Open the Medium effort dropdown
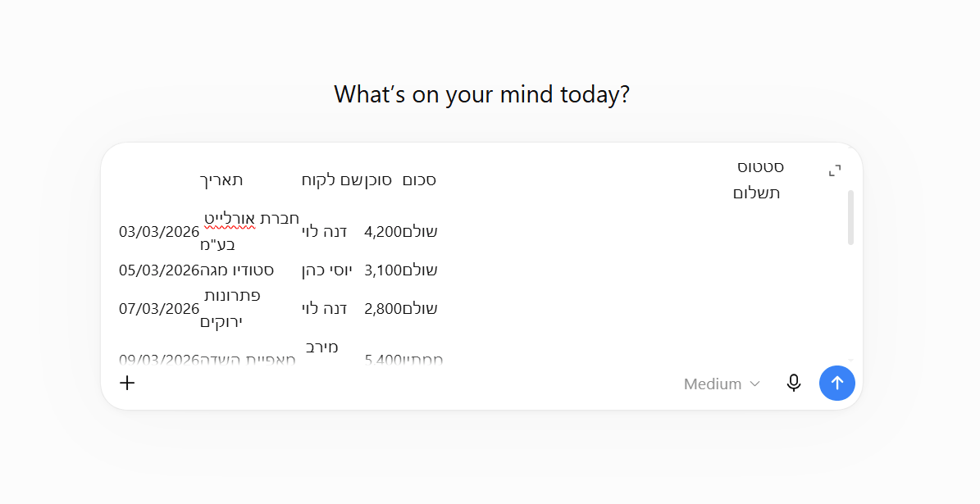The height and width of the screenshot is (504, 980). 722,384
